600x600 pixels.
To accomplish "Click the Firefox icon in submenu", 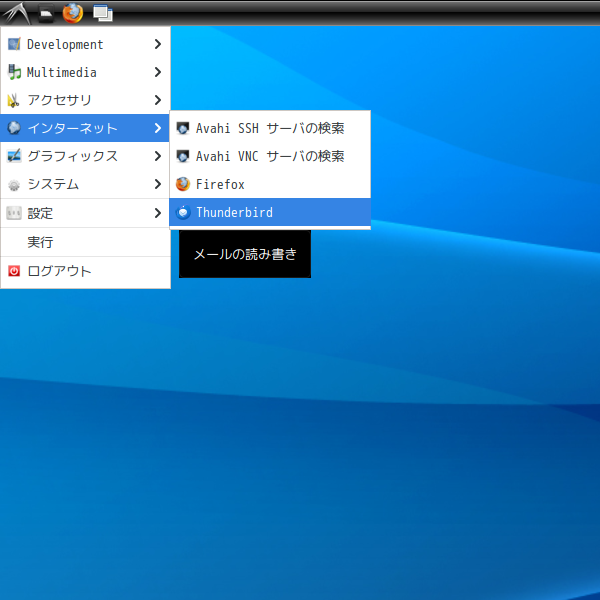I will coord(183,184).
